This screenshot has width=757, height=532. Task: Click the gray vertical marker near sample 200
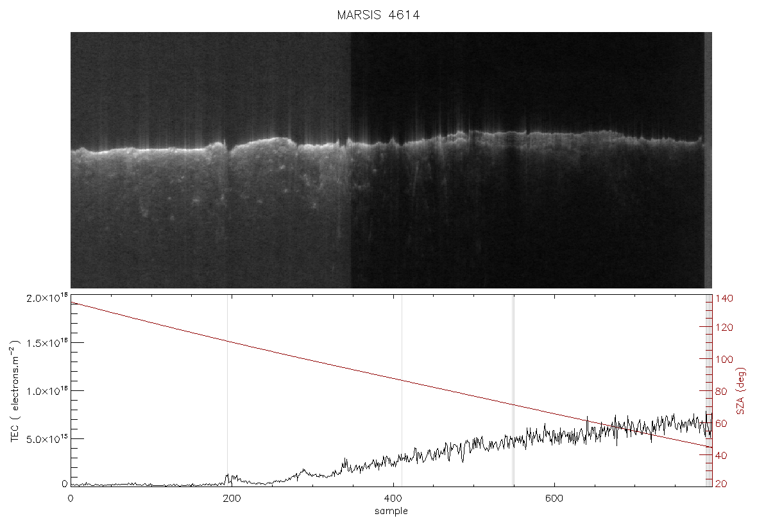227,390
